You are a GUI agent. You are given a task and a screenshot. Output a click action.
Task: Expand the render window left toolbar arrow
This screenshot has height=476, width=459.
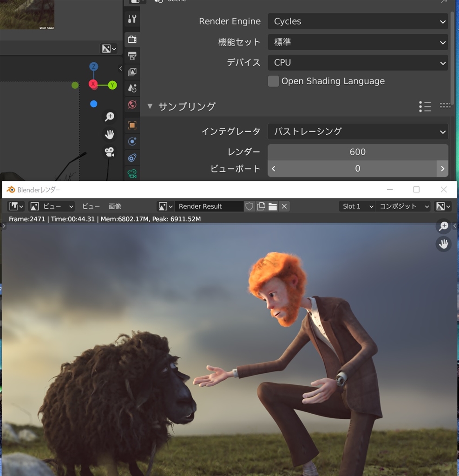point(4,226)
